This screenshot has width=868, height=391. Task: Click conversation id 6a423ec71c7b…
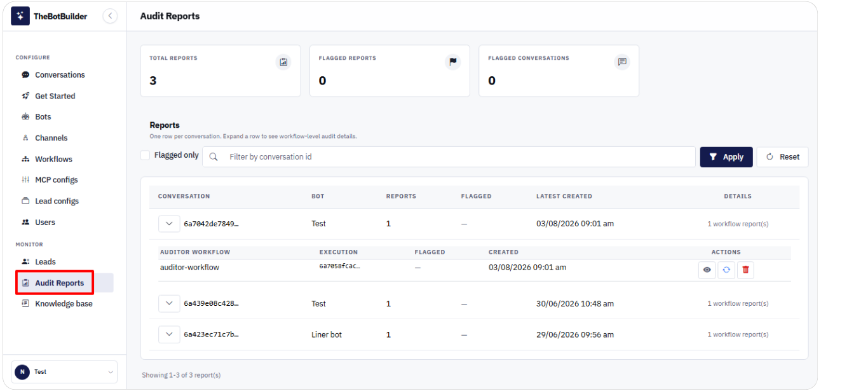(x=211, y=334)
